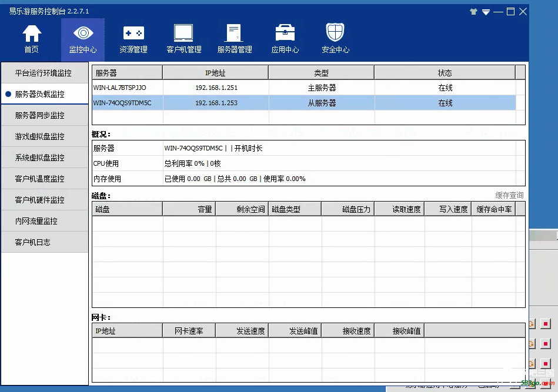This screenshot has width=558, height=392.
Task: Open the title bar dropdown menu arrow
Action: pyautogui.click(x=486, y=12)
